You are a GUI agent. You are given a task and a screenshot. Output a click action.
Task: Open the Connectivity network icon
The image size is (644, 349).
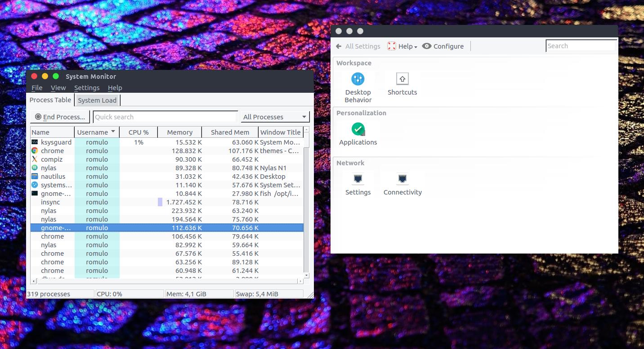[x=402, y=180]
